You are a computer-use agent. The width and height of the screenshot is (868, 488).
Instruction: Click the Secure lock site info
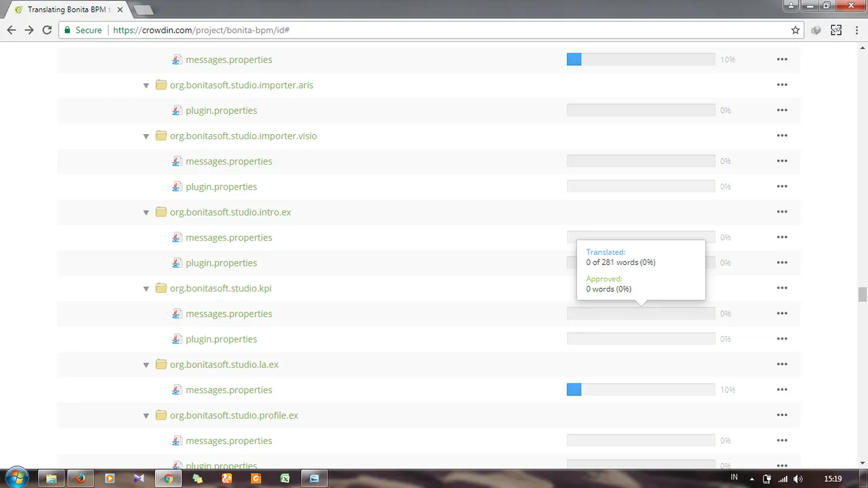pos(83,30)
